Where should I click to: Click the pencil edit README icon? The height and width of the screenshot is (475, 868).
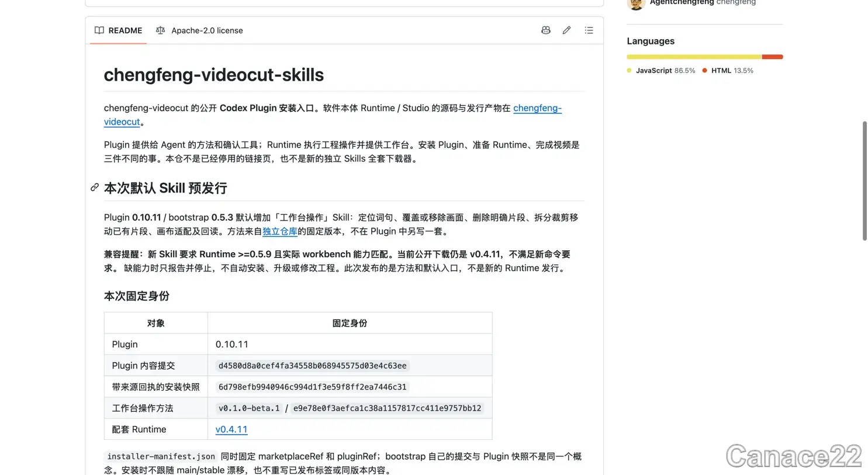[x=566, y=30]
